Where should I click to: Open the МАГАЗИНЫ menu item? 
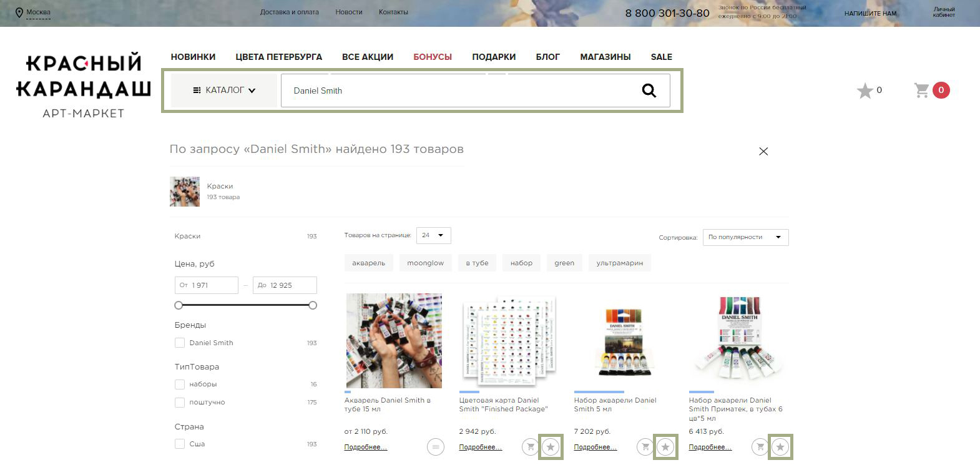605,57
